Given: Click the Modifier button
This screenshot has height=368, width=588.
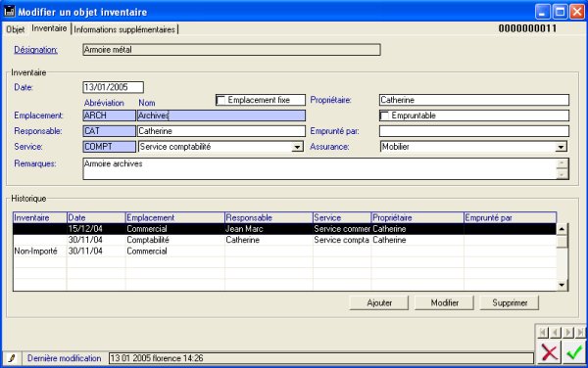Looking at the screenshot, I should (444, 302).
